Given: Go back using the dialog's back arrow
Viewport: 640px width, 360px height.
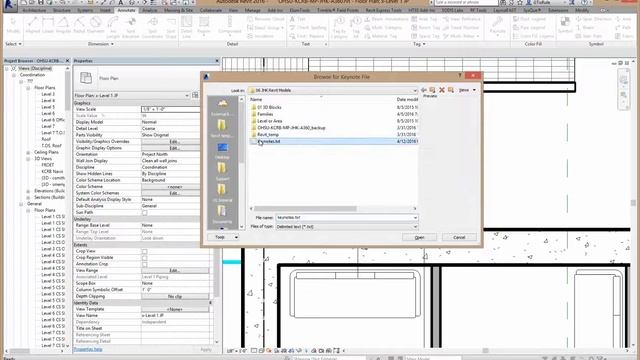Looking at the screenshot, I should pos(424,90).
